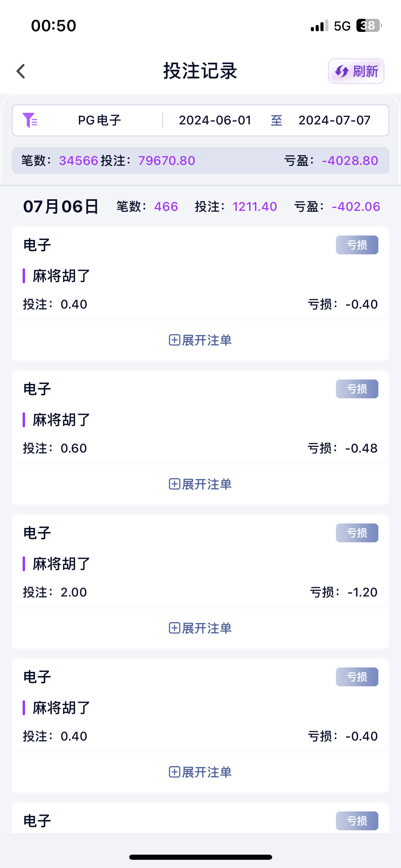Expand bet slip for the 0.60 wager
401x868 pixels.
click(x=200, y=484)
